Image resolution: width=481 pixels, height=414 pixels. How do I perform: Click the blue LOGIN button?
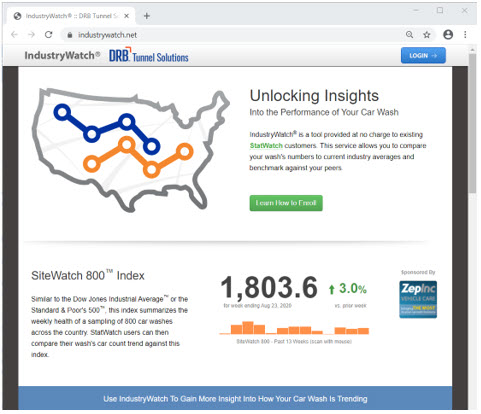pos(423,56)
